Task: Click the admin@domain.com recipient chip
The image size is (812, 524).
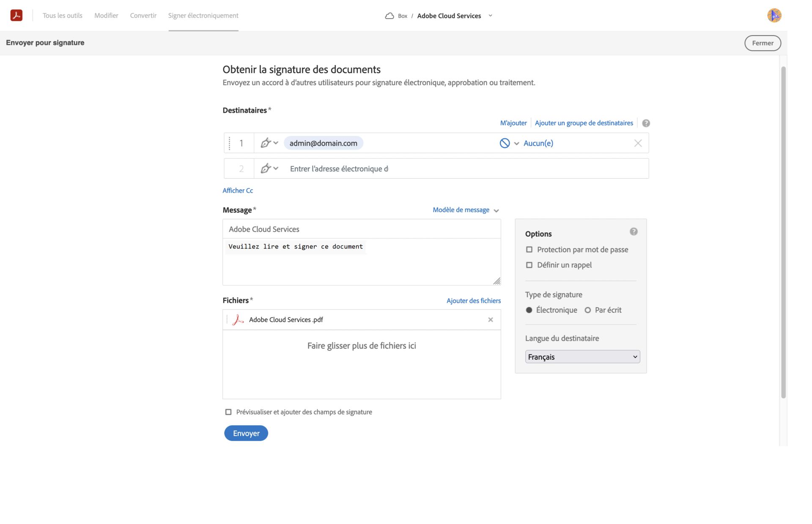Action: [x=323, y=143]
